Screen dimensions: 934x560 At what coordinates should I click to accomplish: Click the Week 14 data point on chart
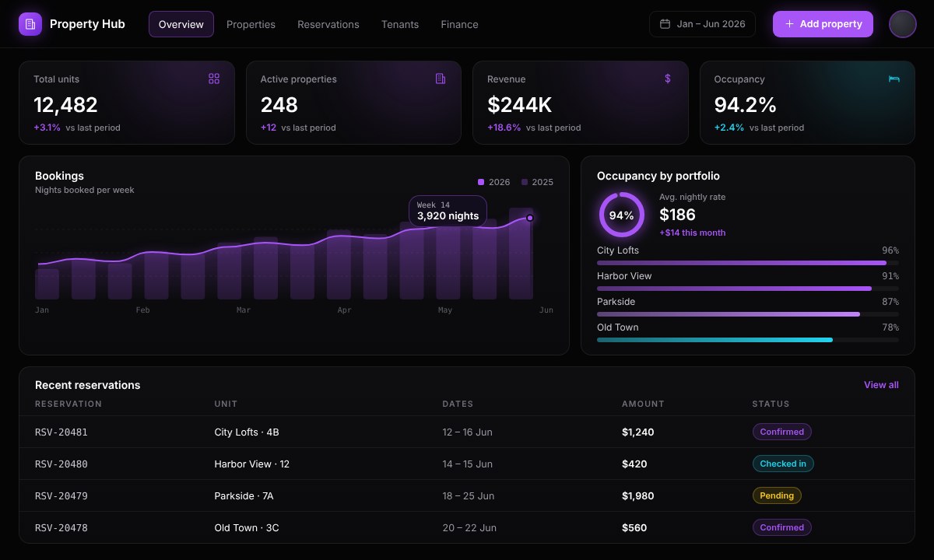coord(530,218)
